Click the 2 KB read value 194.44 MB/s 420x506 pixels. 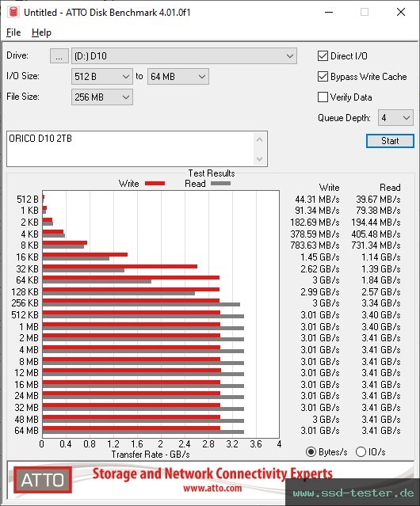pos(376,223)
